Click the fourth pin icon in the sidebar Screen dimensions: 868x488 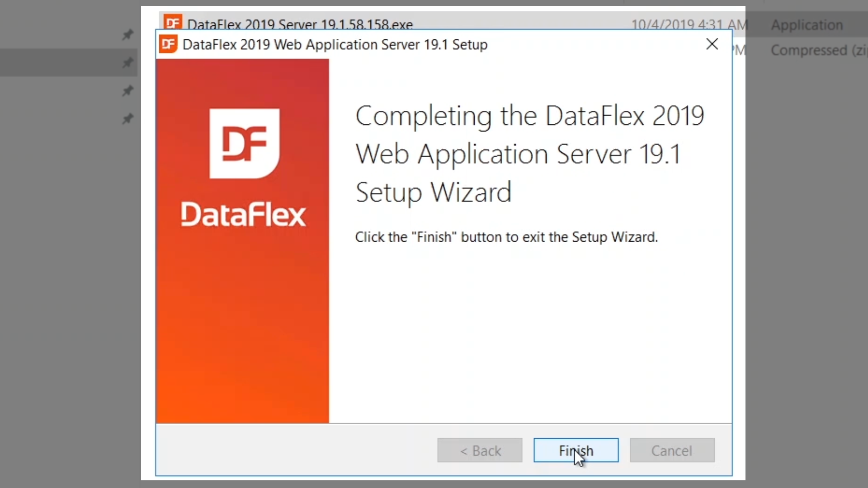128,119
